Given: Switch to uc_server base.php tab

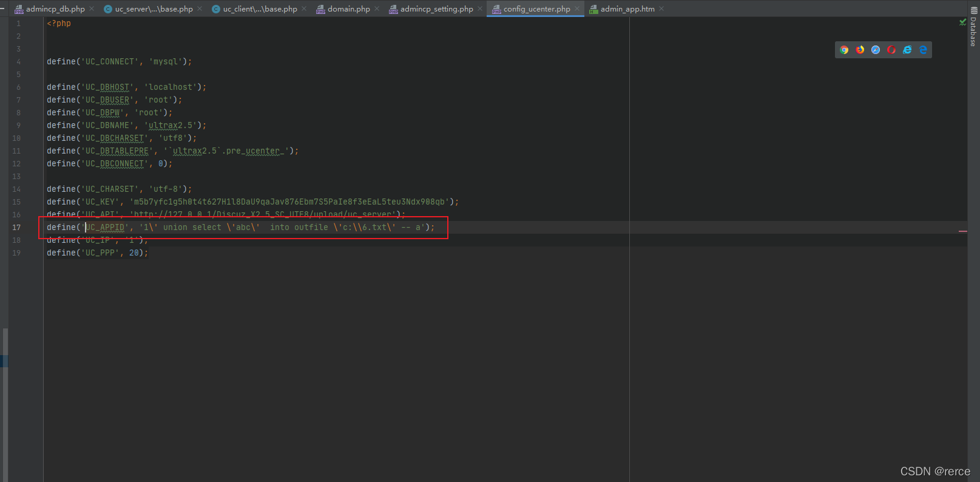Looking at the screenshot, I should 154,8.
